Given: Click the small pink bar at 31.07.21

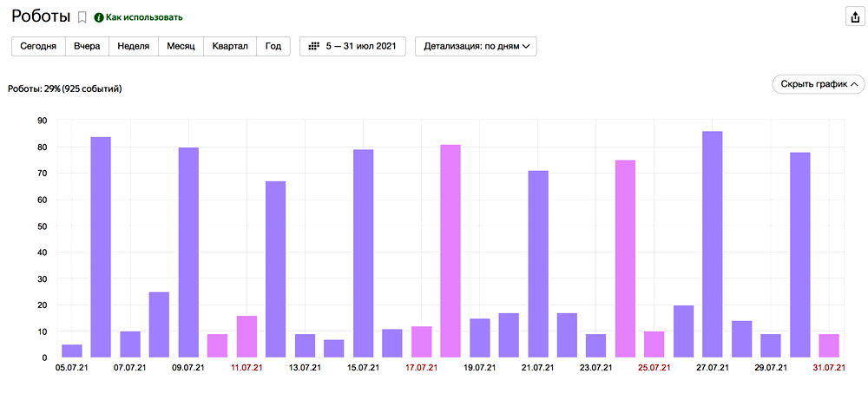Looking at the screenshot, I should tap(829, 346).
